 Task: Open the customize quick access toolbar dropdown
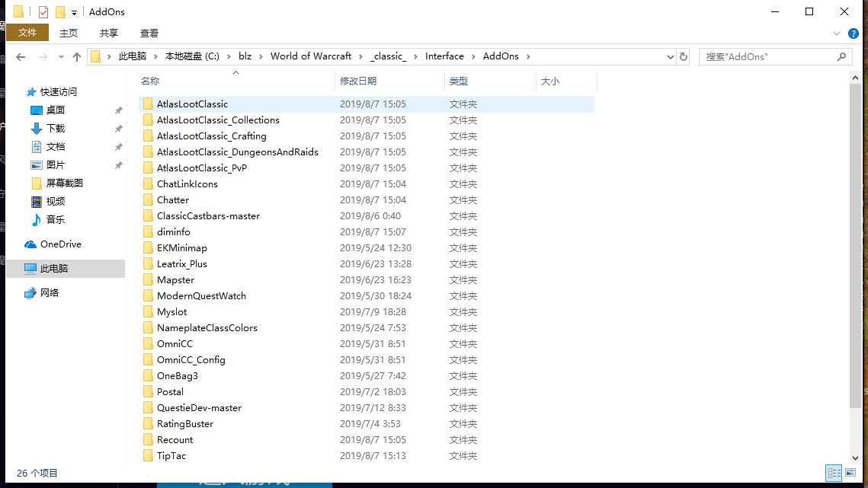(74, 12)
